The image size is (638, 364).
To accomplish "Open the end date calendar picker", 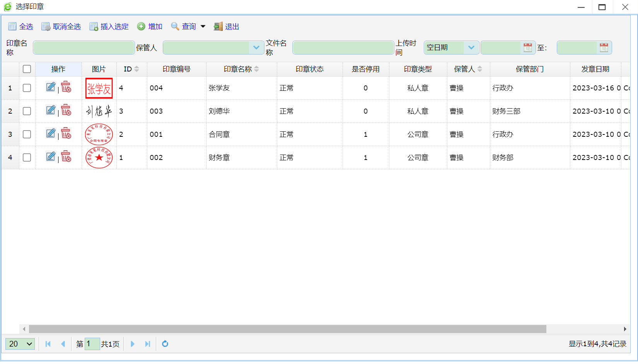I will (x=604, y=48).
